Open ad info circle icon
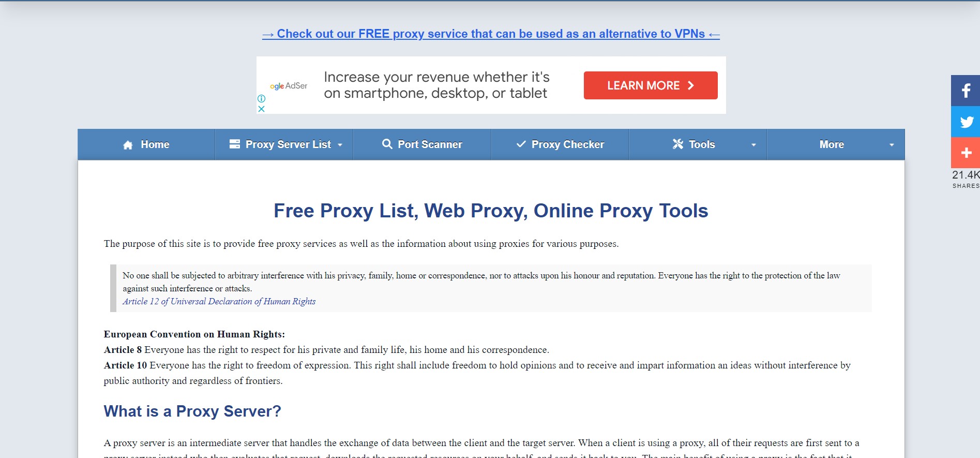This screenshot has height=458, width=980. pyautogui.click(x=262, y=98)
